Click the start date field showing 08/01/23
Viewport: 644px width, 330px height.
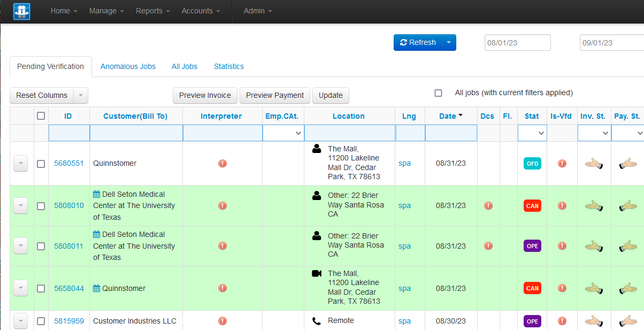click(x=517, y=42)
